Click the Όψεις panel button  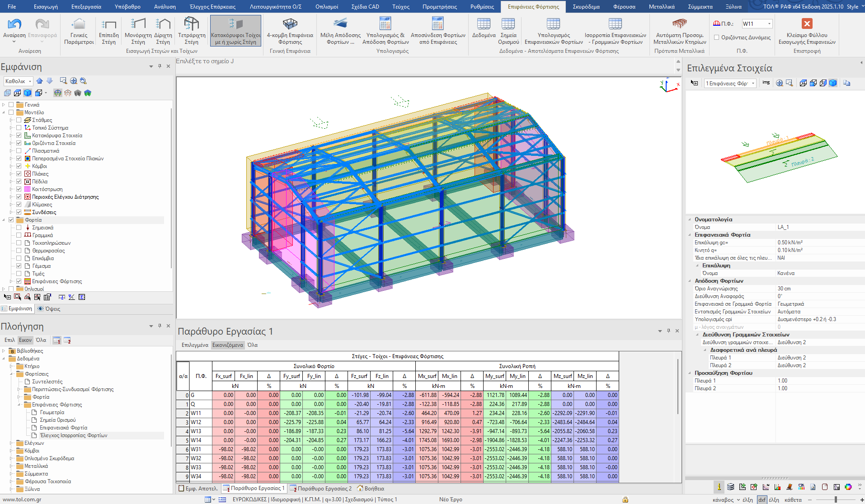point(49,309)
